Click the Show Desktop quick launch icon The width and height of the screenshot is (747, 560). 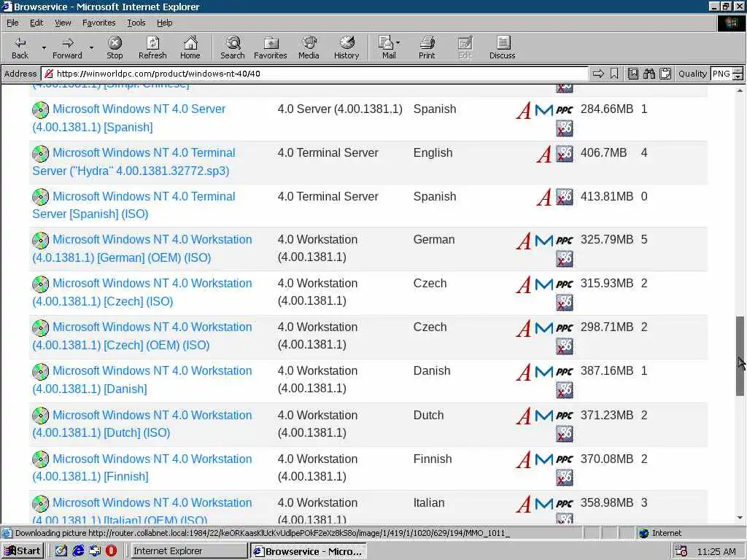click(x=61, y=551)
